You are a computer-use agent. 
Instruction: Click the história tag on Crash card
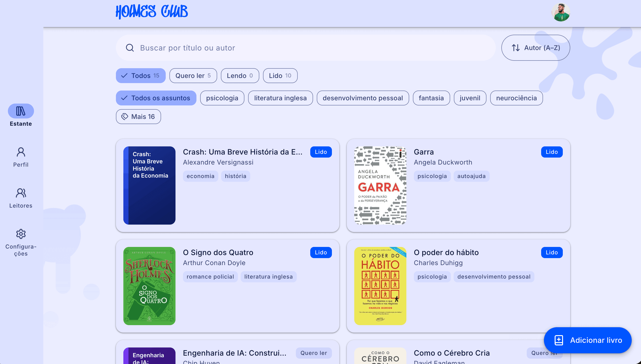pyautogui.click(x=236, y=176)
